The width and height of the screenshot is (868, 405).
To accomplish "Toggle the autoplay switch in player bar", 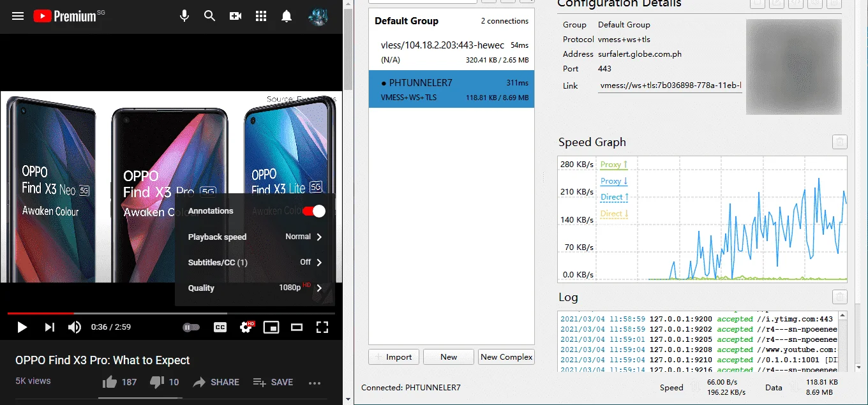I will 191,327.
